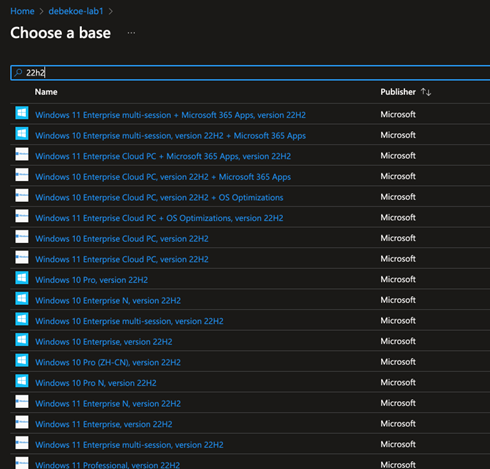
Task: Select Windows 11 Enterprise Cloud PC + Microsoft 365 Apps
Action: (163, 156)
